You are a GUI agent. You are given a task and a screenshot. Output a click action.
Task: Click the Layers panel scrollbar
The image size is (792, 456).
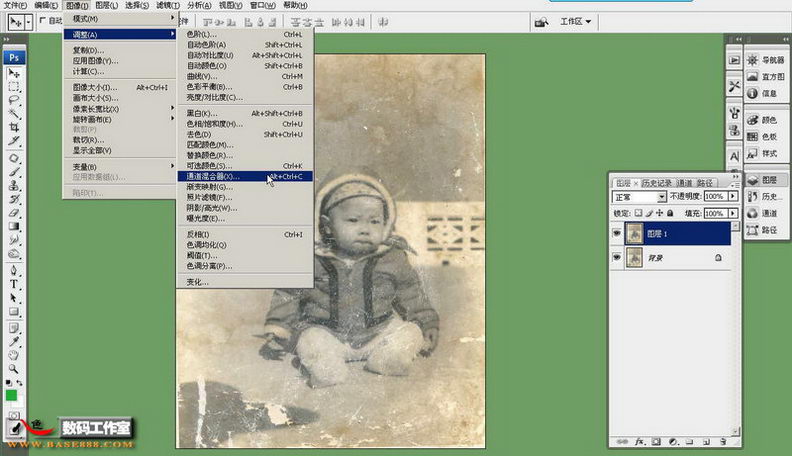click(x=735, y=328)
